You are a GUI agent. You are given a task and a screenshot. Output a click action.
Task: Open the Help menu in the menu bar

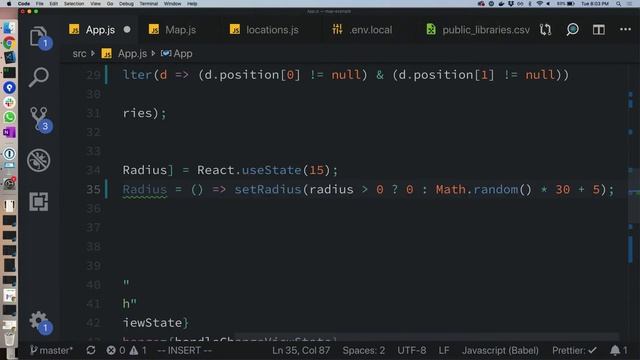[x=192, y=4]
